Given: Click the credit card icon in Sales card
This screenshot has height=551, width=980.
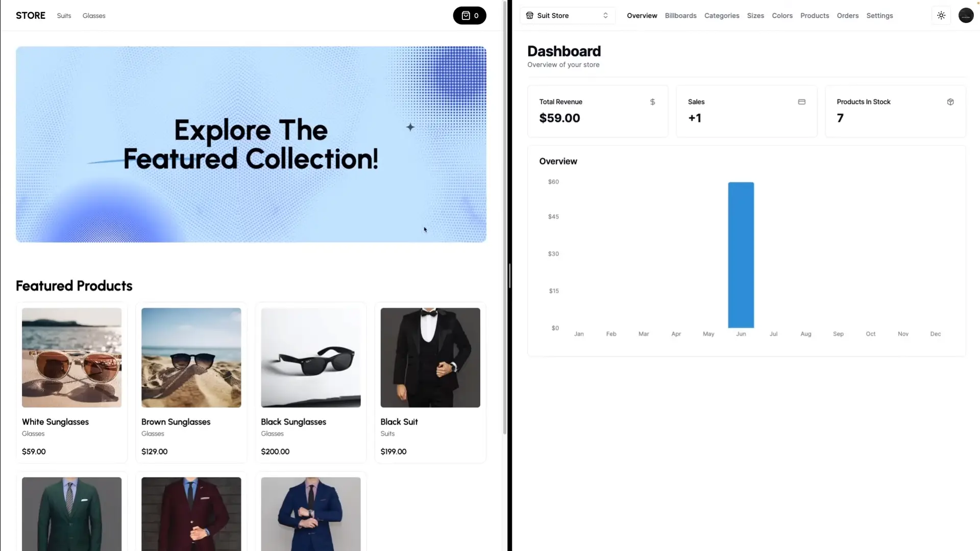Looking at the screenshot, I should point(801,102).
